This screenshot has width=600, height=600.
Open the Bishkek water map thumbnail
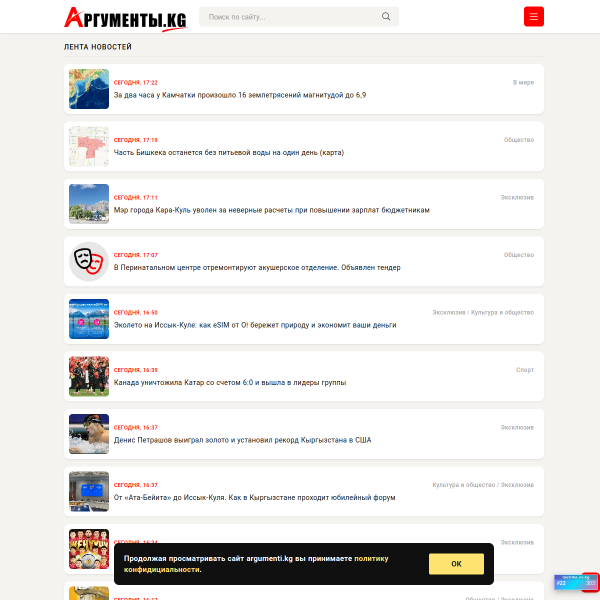(89, 146)
